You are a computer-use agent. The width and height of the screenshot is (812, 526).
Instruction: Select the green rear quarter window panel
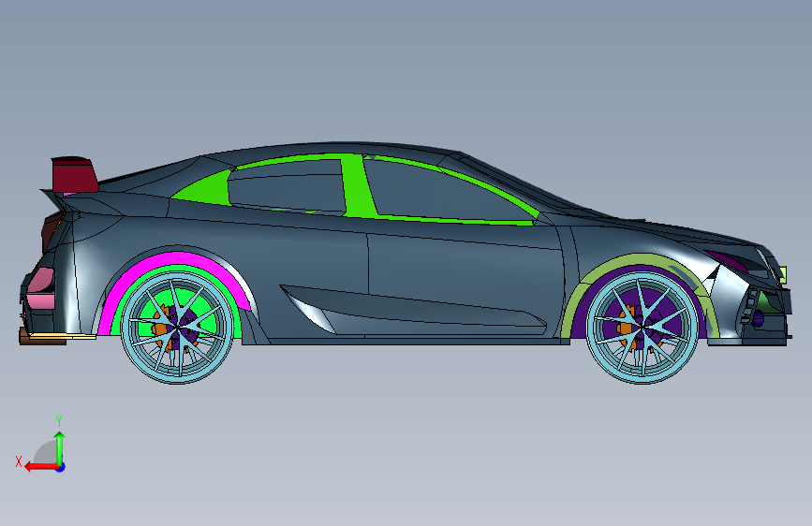[x=207, y=189]
